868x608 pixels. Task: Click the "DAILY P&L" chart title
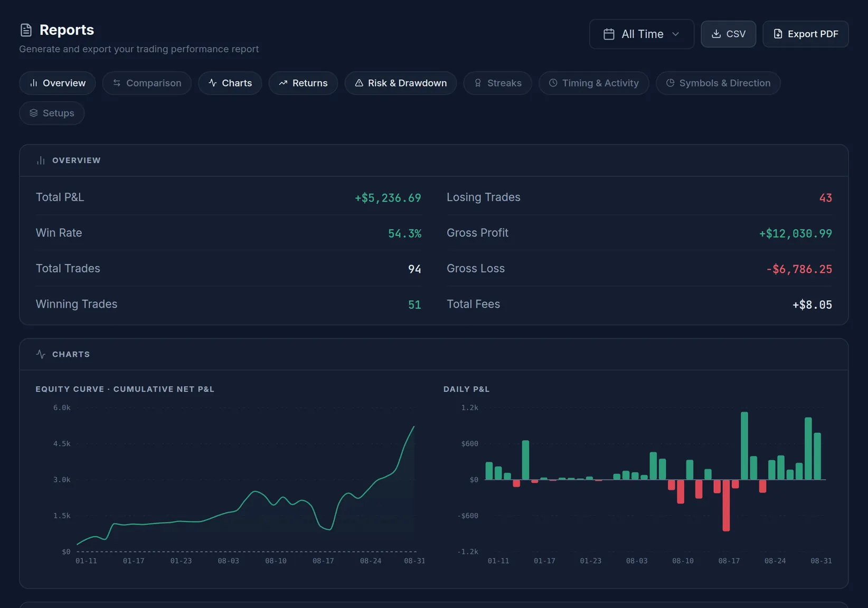click(466, 389)
